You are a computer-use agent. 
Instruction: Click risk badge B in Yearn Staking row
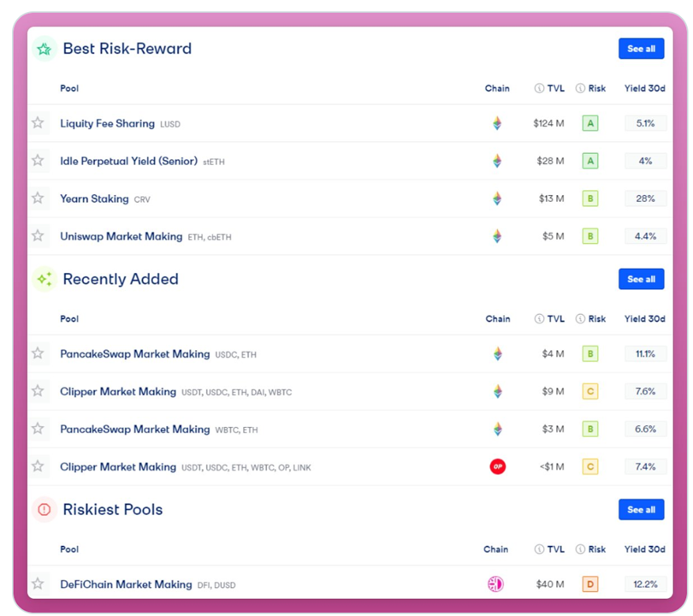(x=590, y=198)
